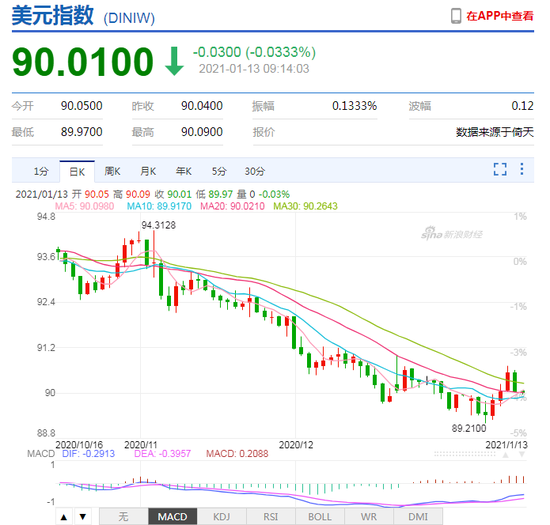Switch to the 周K chart tab
This screenshot has height=525, width=550.
pos(112,171)
